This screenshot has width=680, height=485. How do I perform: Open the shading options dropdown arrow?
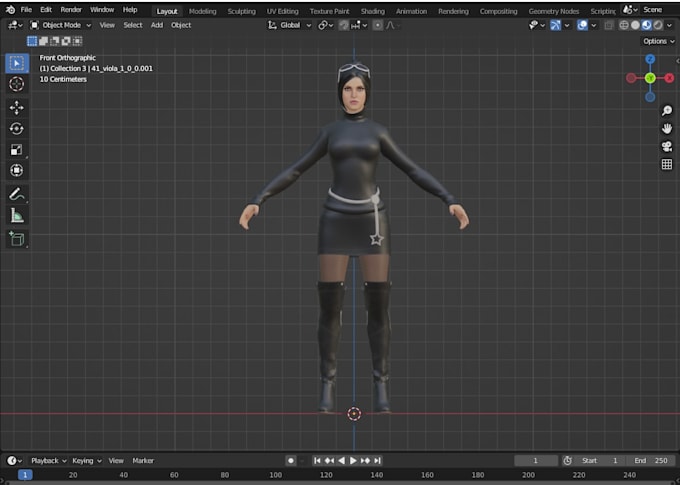tap(670, 25)
